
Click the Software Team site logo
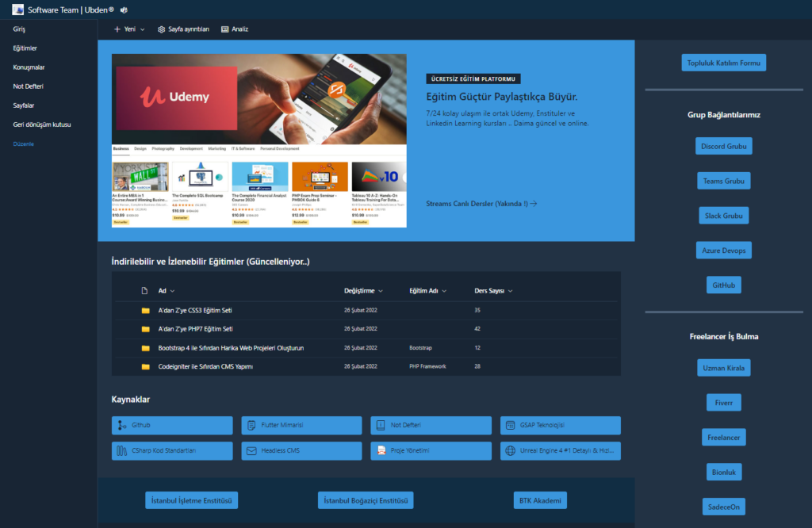pos(17,10)
